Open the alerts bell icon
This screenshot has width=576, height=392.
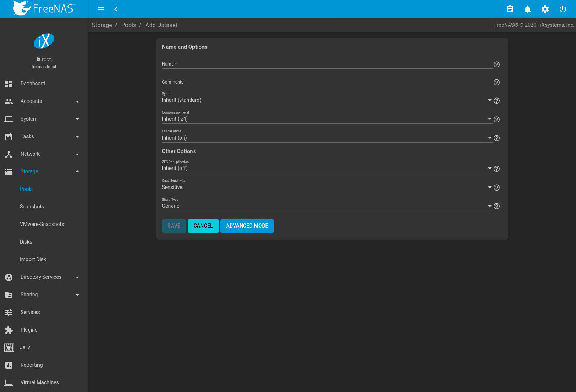[x=527, y=9]
